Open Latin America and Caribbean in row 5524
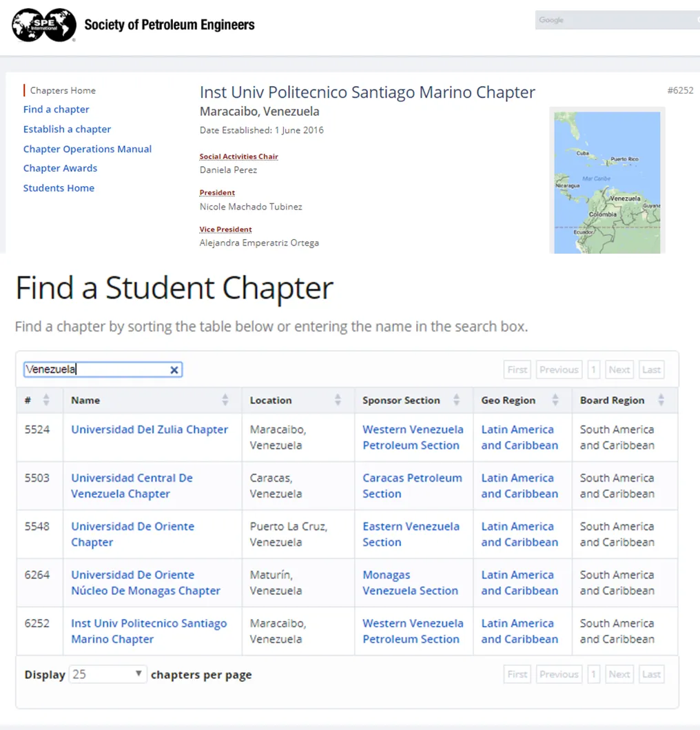 coord(519,437)
